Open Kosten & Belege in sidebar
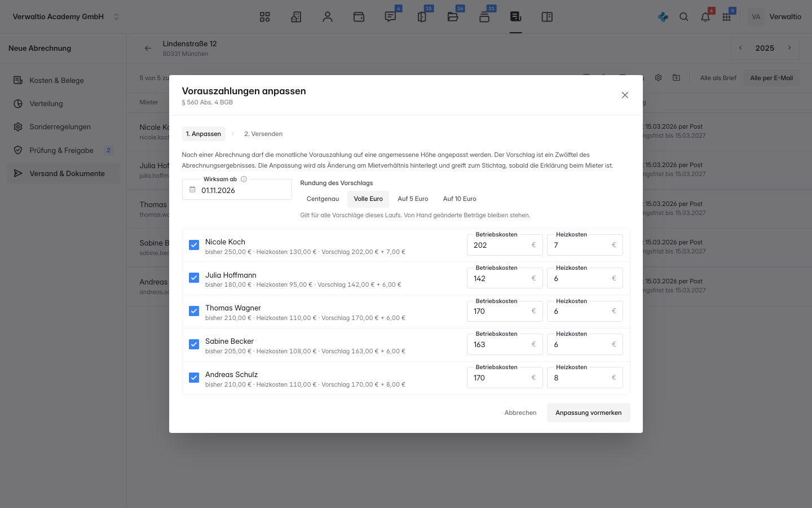 63,80
